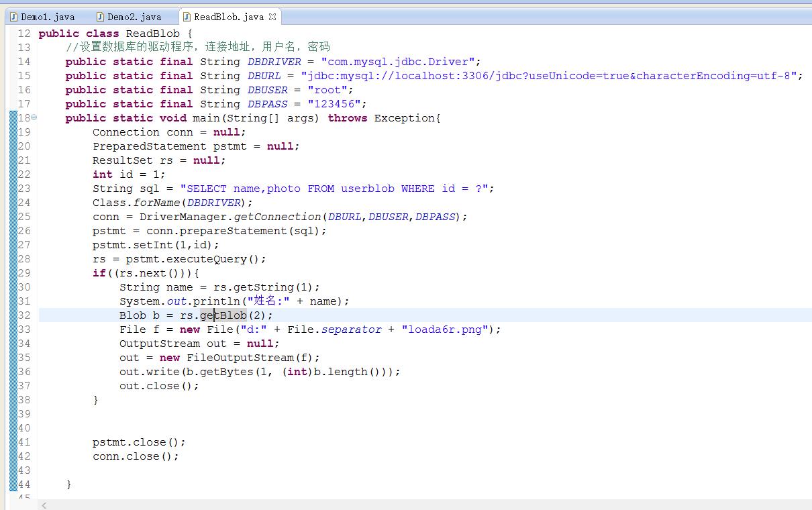Click "throws Exception" on line 18
Viewport: 812px width, 510px height.
[381, 118]
